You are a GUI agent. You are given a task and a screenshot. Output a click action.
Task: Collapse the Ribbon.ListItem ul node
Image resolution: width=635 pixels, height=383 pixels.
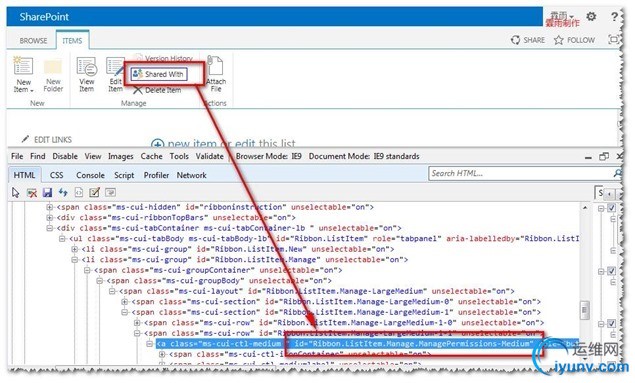pos(62,238)
